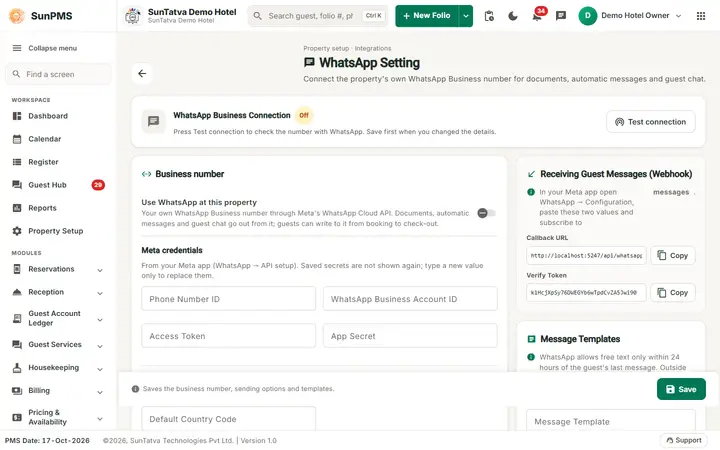The image size is (720, 450).
Task: Open Calendar from the sidebar
Action: (58, 139)
